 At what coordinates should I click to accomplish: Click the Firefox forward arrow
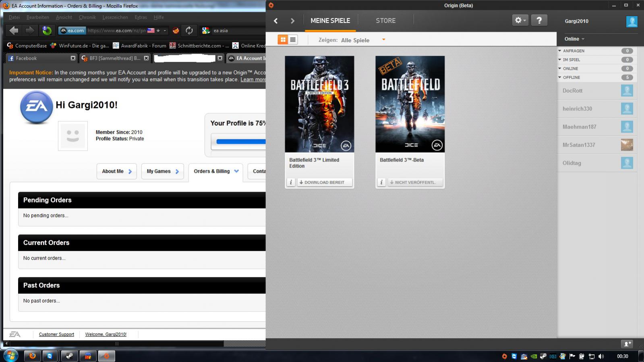(30, 30)
